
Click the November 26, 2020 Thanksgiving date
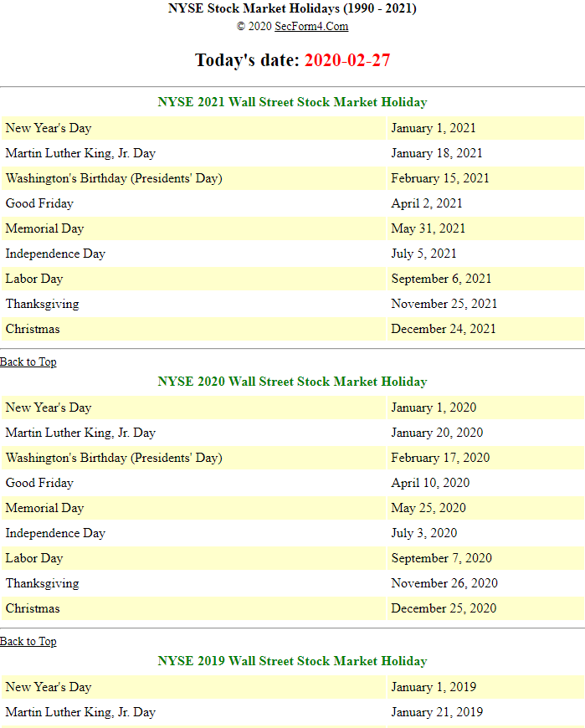point(444,583)
